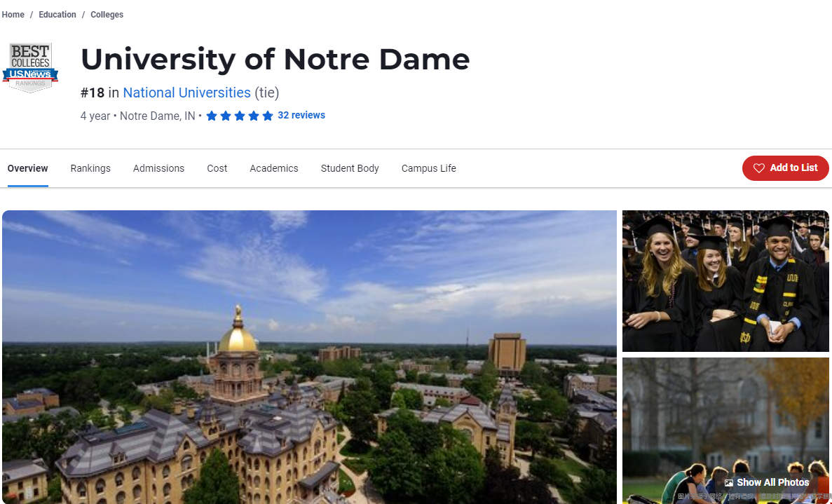Open the Colleges breadcrumb link
832x504 pixels.
pyautogui.click(x=107, y=15)
